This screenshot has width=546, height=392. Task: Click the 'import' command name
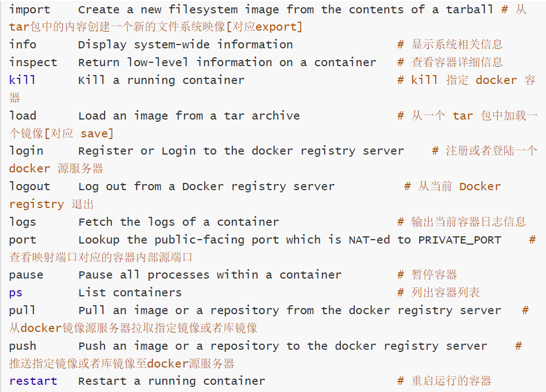tap(29, 9)
